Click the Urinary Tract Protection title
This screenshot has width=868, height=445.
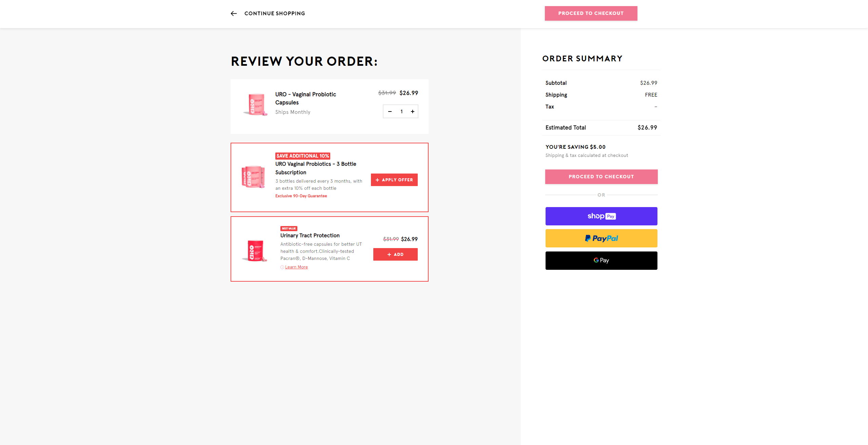click(310, 236)
